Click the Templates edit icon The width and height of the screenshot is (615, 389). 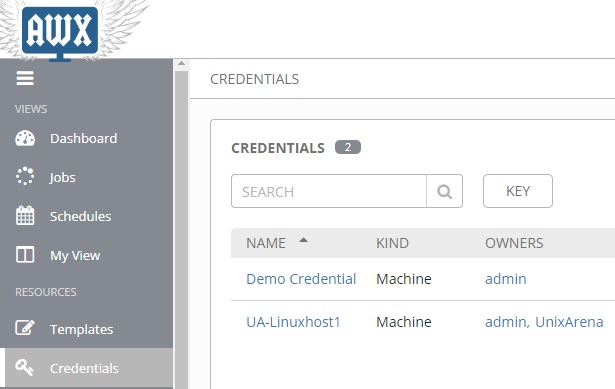(x=25, y=327)
